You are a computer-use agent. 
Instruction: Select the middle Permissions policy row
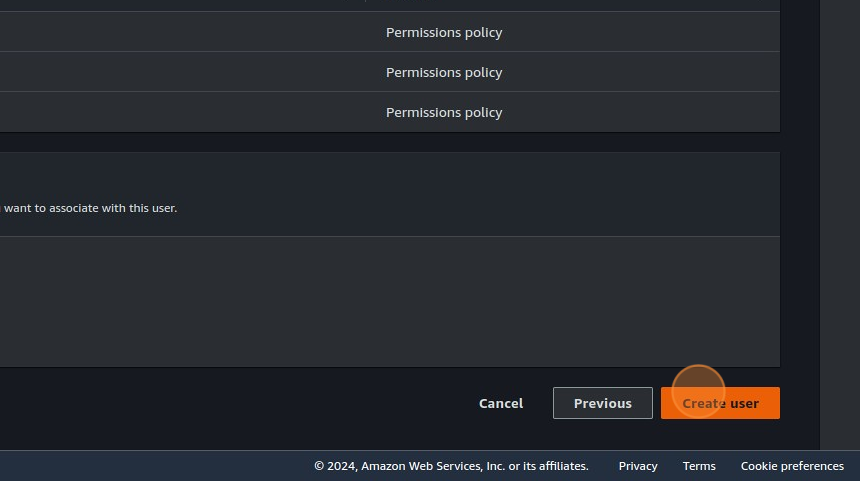(x=444, y=72)
